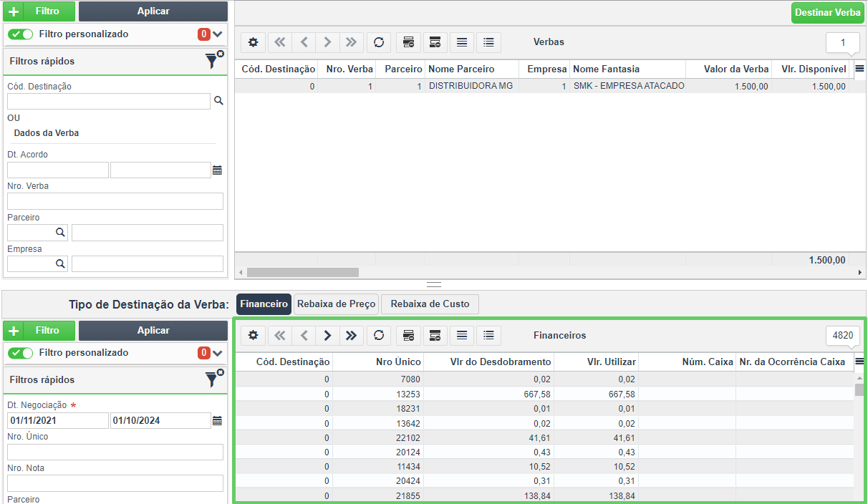Refresh the Financeiros grid
Screen dimensions: 868x504
pyautogui.click(x=379, y=335)
